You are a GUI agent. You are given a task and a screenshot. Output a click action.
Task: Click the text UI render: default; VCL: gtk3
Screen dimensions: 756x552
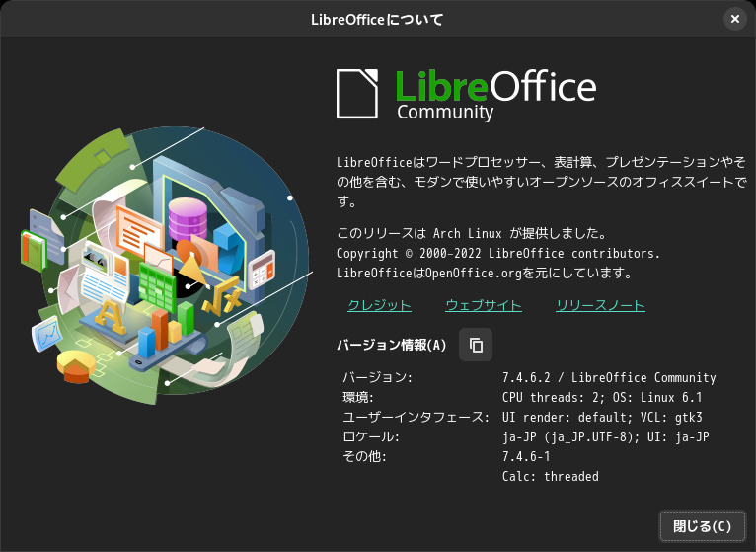(x=602, y=417)
